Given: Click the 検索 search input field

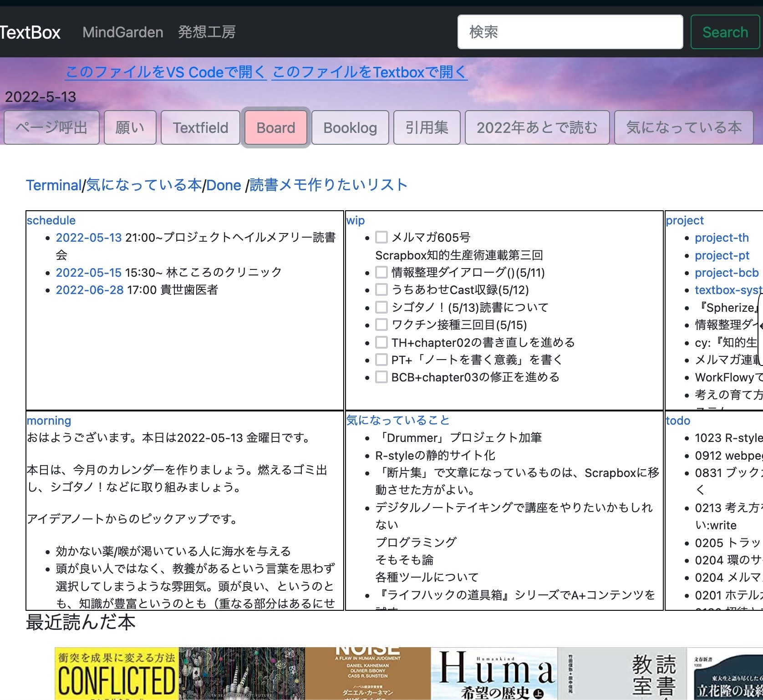Looking at the screenshot, I should pos(570,31).
